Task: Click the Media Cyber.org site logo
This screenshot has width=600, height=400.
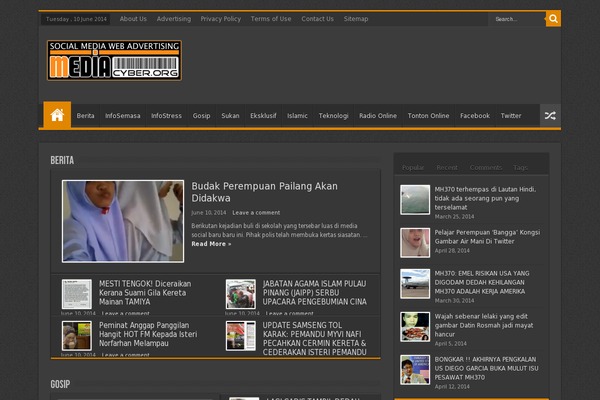Action: point(114,60)
